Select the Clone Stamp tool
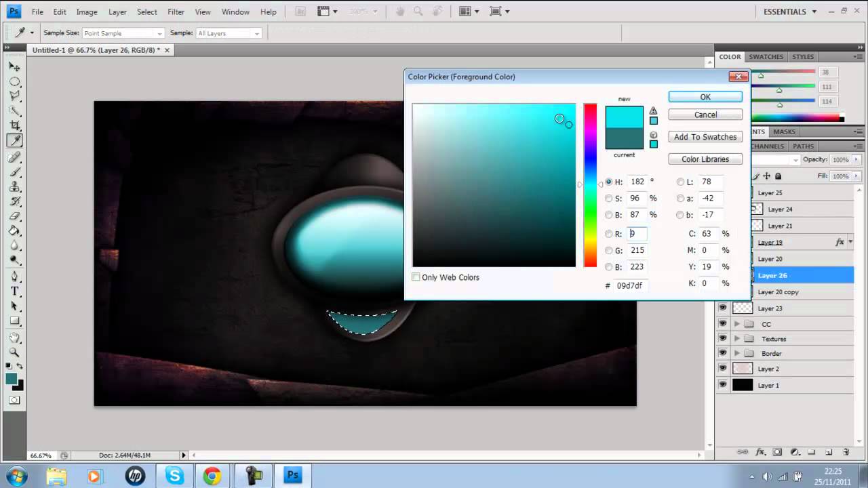Viewport: 868px width, 488px height. tap(14, 187)
